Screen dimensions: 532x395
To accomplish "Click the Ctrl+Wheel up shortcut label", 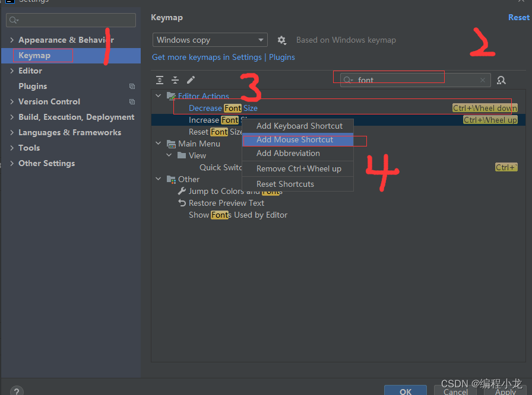I will click(x=490, y=120).
